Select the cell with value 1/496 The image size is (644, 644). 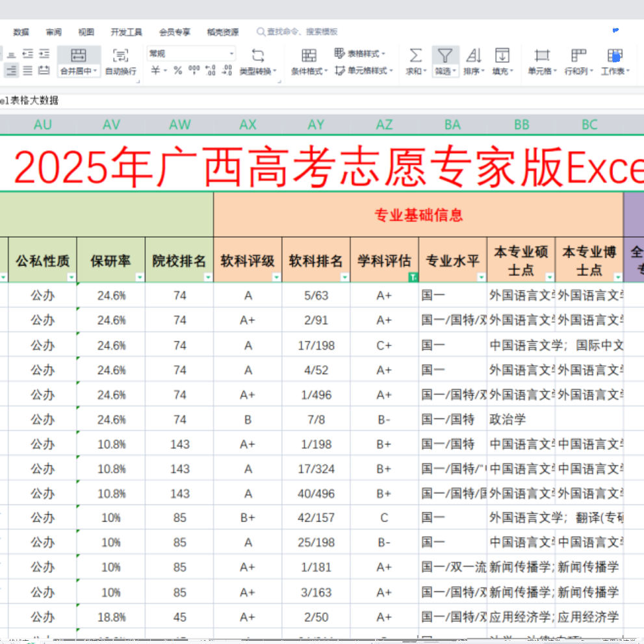[x=316, y=394]
